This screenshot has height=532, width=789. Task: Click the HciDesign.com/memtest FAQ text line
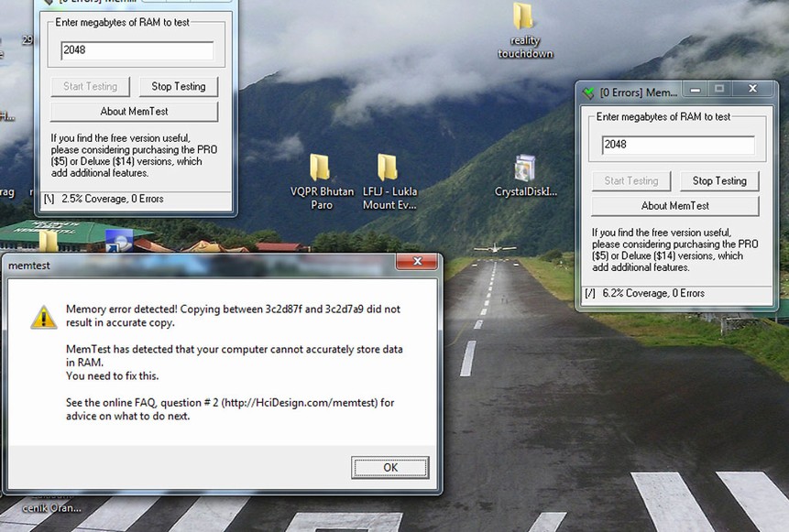230,409
